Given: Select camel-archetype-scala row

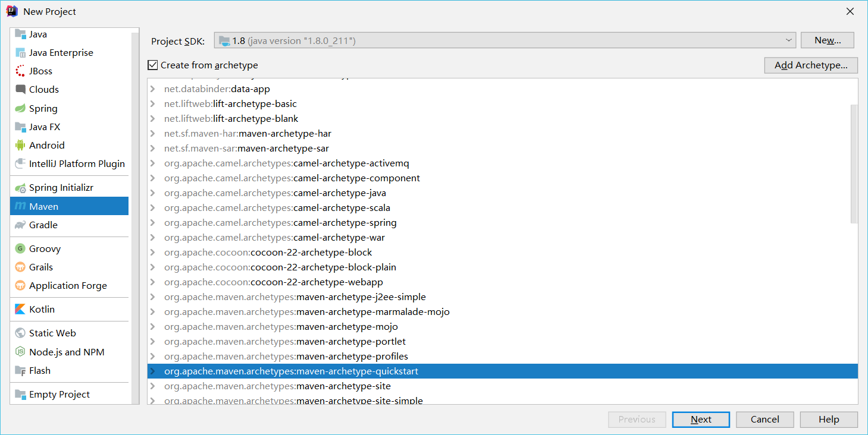Looking at the screenshot, I should (x=503, y=208).
